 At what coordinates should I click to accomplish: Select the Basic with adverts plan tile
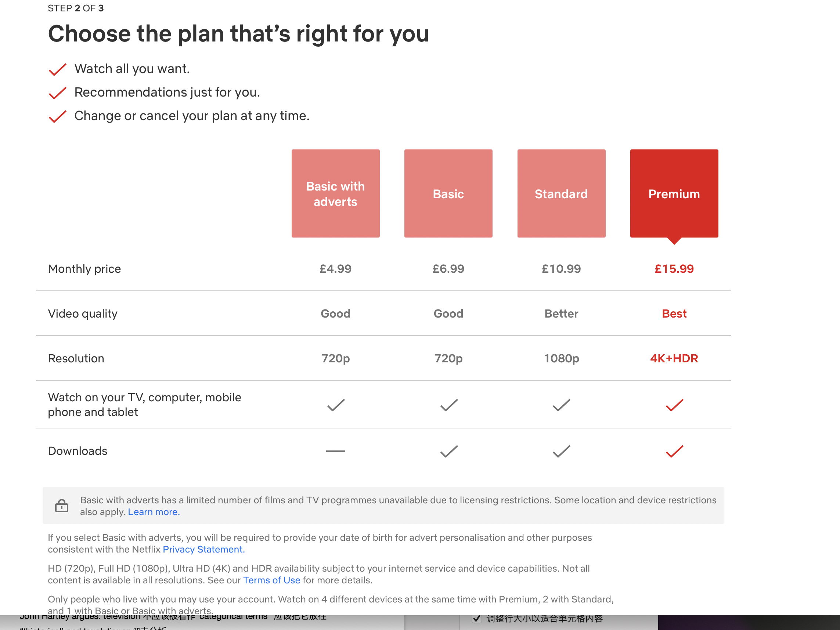[x=335, y=193]
